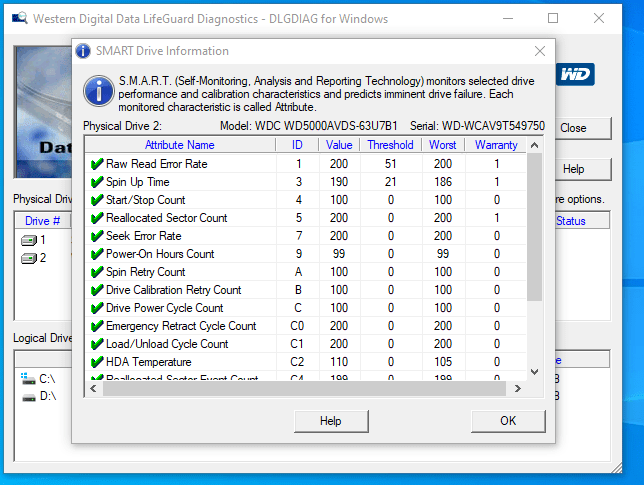Select the HDA Temperature attribute name

pyautogui.click(x=149, y=363)
